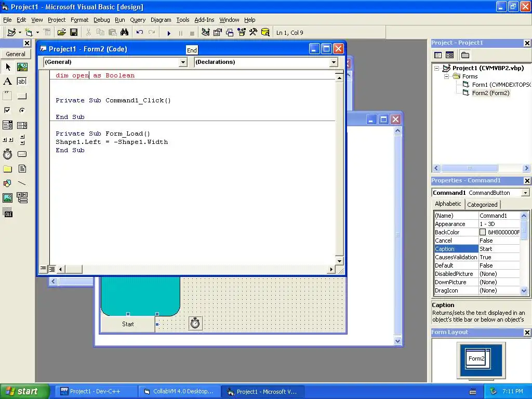The image size is (532, 399).
Task: Select the FileListBox tool
Action: point(22,169)
